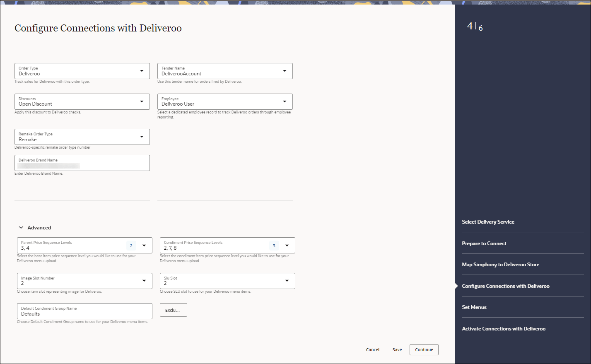Image resolution: width=591 pixels, height=364 pixels.
Task: Open the Image Slot Number dropdown
Action: [x=84, y=281]
